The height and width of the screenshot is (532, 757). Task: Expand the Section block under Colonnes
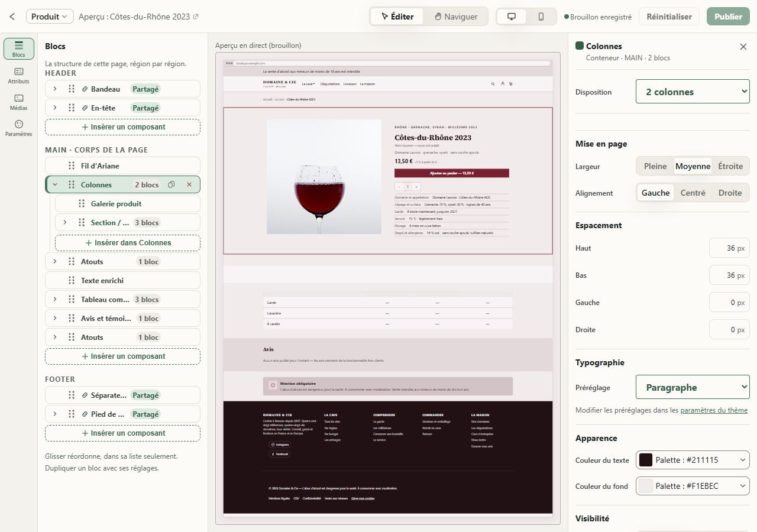pos(65,222)
